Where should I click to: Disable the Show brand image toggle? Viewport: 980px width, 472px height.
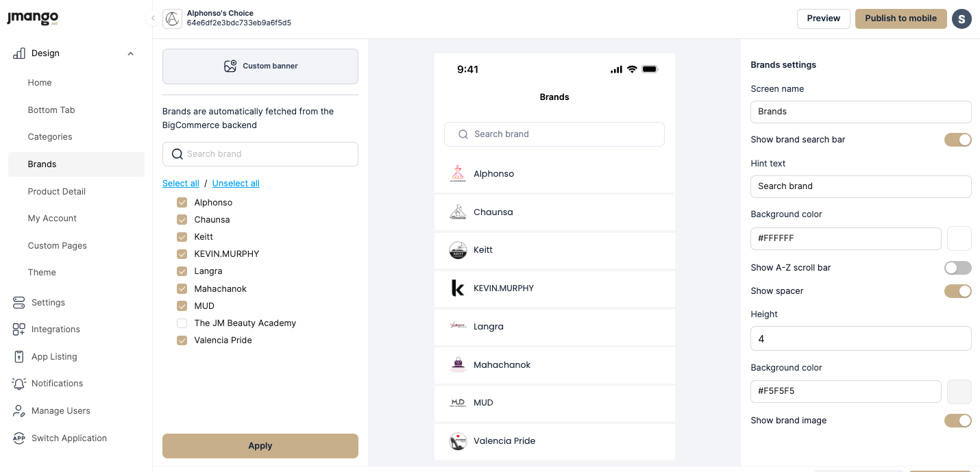(x=957, y=421)
